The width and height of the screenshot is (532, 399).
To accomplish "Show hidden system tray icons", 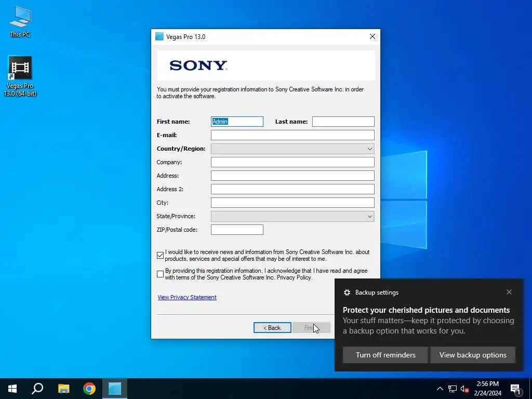I will 440,389.
